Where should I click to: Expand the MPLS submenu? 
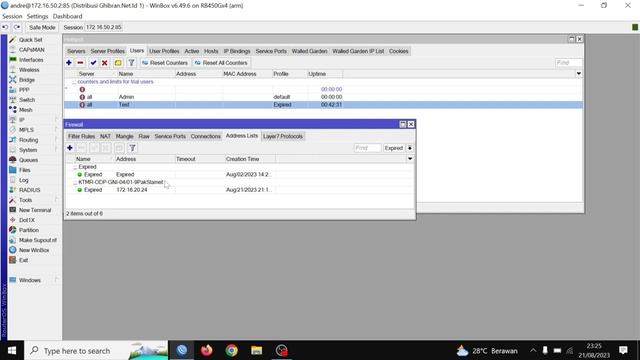point(26,130)
